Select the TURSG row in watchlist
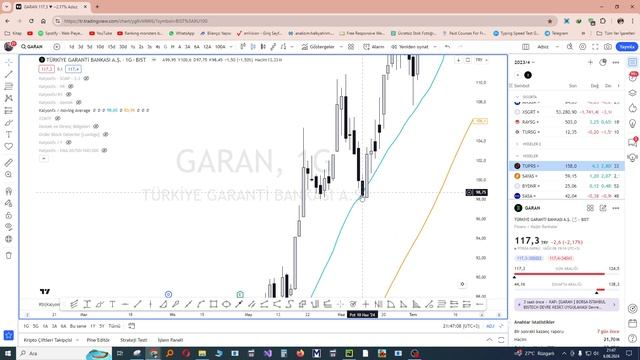 tap(567, 132)
